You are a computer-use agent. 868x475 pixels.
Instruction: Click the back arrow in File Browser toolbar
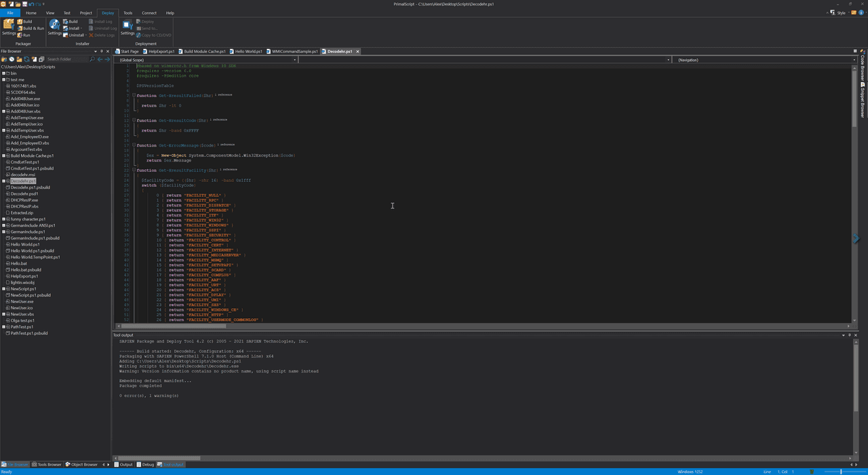(100, 59)
